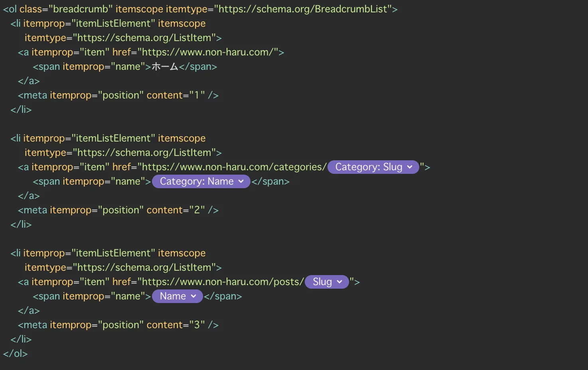This screenshot has width=588, height=370.
Task: Open the Category: Name field dropdown
Action: (x=201, y=181)
